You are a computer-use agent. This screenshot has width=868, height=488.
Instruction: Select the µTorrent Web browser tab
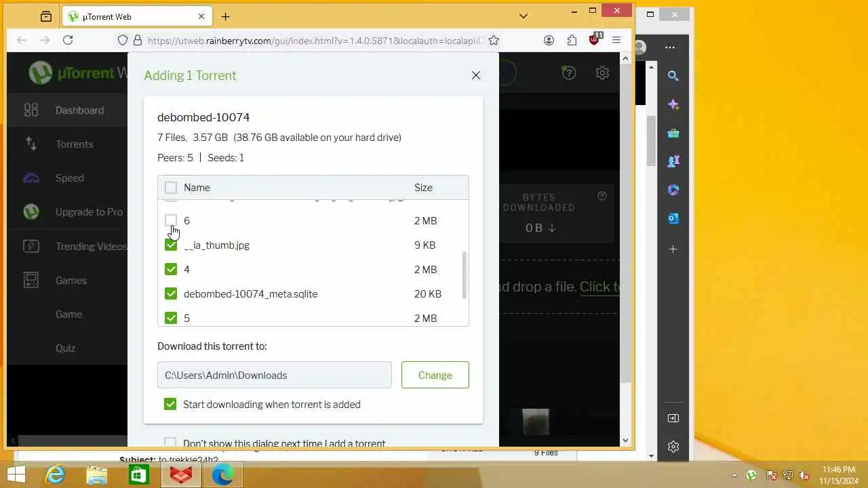(137, 16)
